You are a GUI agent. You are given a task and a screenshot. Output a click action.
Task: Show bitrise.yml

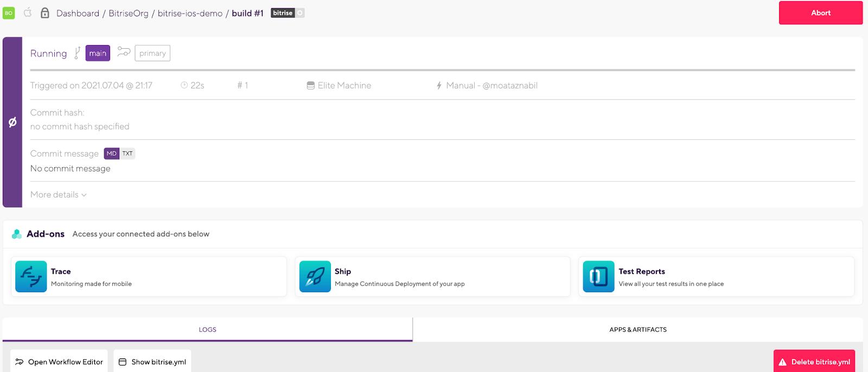click(x=152, y=362)
